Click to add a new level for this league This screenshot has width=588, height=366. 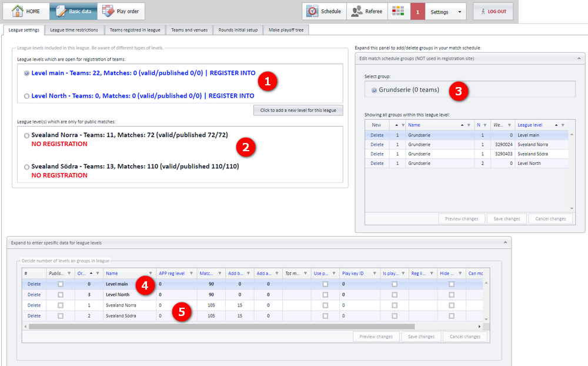tap(298, 111)
